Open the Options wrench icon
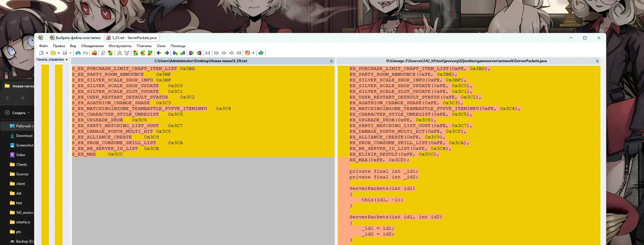 pos(248,53)
